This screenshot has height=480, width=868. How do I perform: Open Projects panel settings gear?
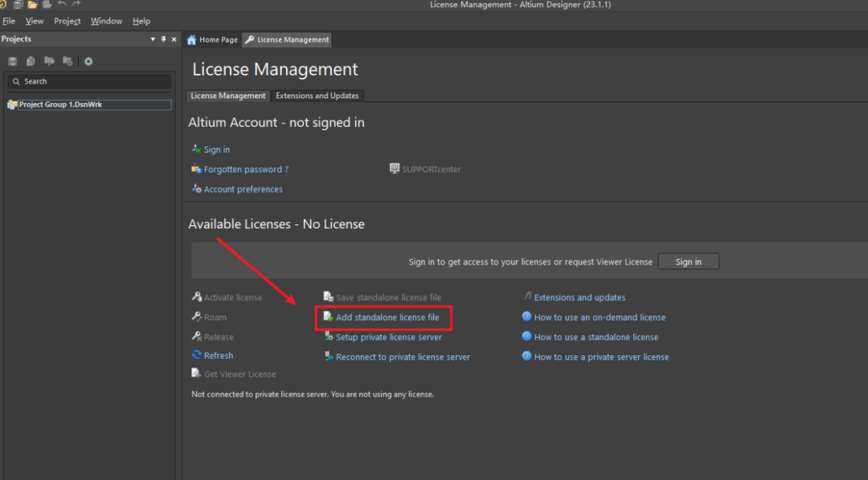[88, 61]
